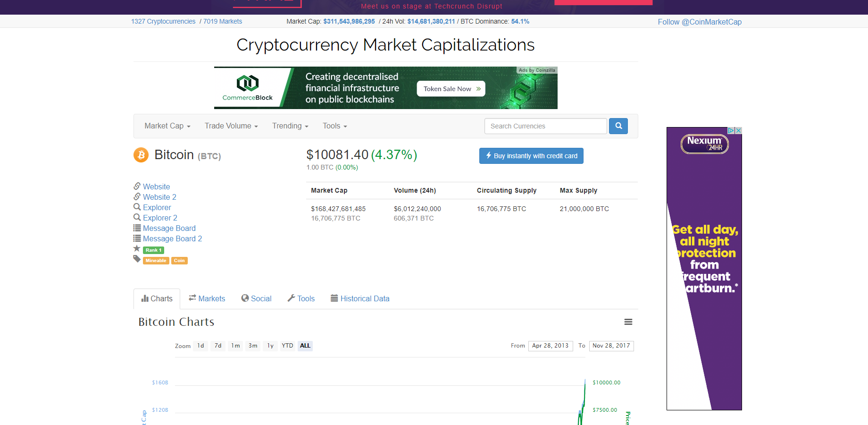Image resolution: width=868 pixels, height=425 pixels.
Task: Open the chart hamburger context menu
Action: pyautogui.click(x=628, y=322)
